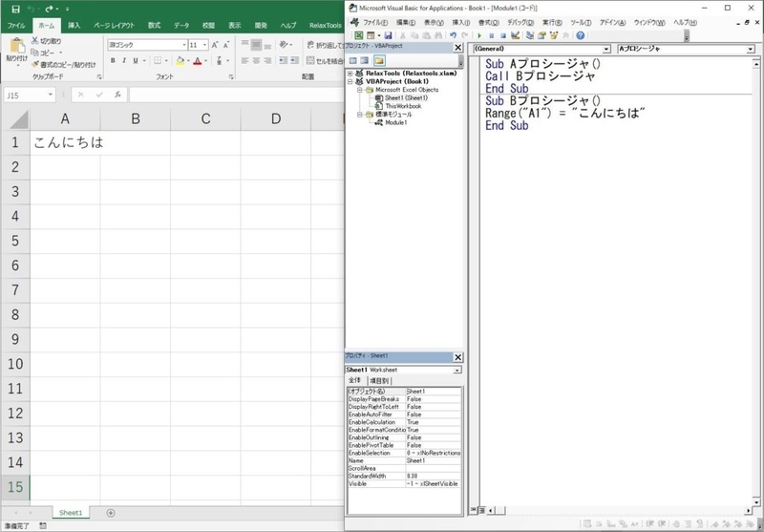Click the Excel redo arrow icon
Image resolution: width=764 pixels, height=532 pixels.
click(x=50, y=9)
